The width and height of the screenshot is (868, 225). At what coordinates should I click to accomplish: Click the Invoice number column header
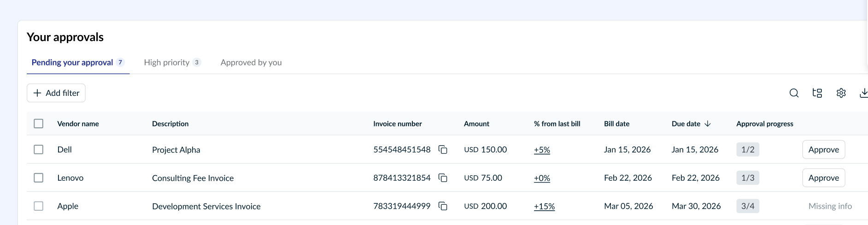click(x=398, y=124)
